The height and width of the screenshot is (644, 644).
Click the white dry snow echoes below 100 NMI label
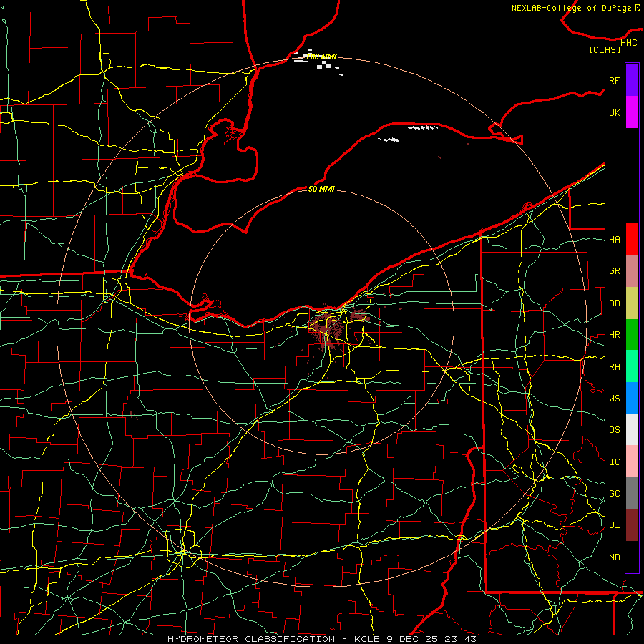tap(323, 64)
